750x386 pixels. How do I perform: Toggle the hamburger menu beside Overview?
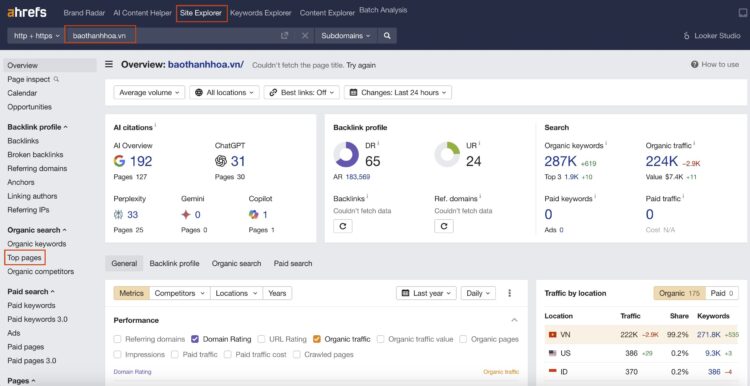[109, 64]
